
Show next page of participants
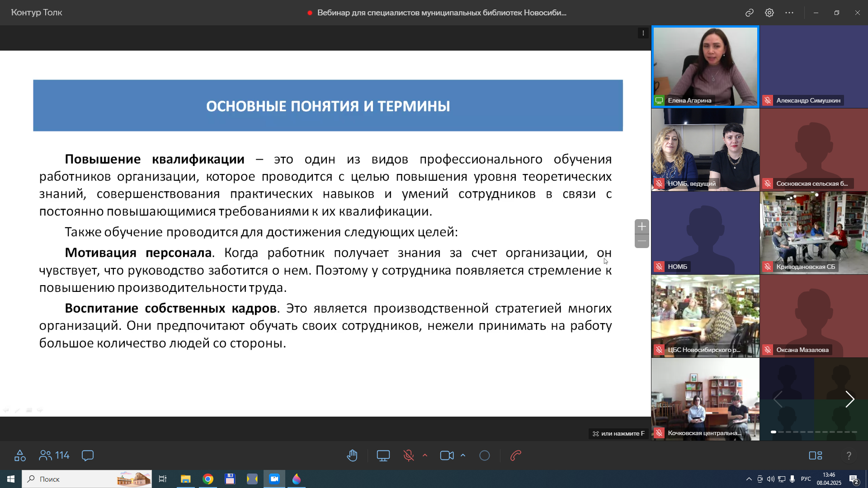tap(850, 399)
